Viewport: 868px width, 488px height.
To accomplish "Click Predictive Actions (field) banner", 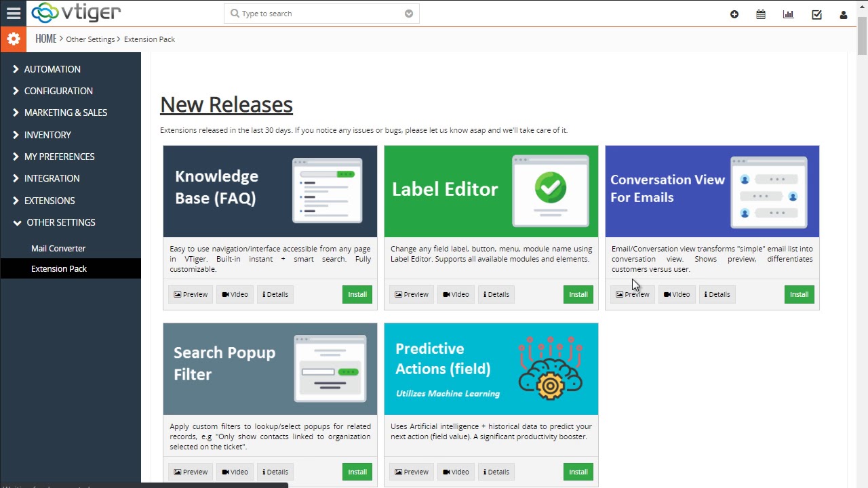I will point(491,369).
